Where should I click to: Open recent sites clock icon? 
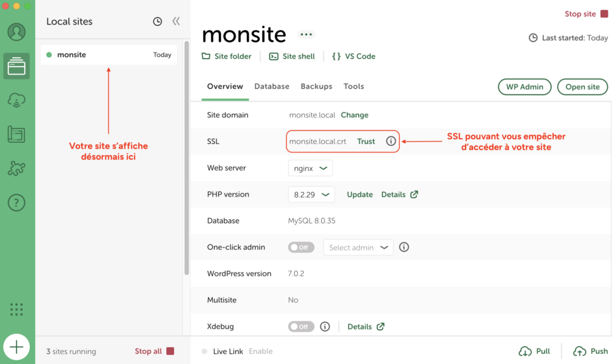point(157,22)
